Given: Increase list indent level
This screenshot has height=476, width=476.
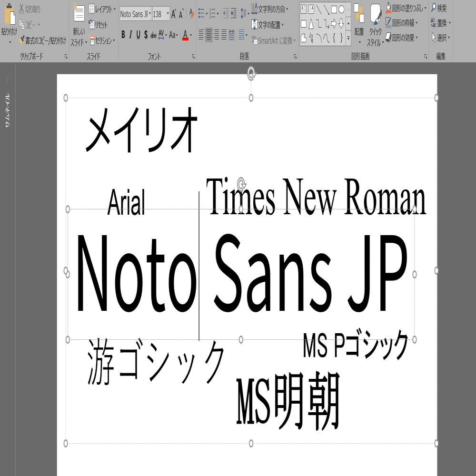Looking at the screenshot, I should 233,13.
